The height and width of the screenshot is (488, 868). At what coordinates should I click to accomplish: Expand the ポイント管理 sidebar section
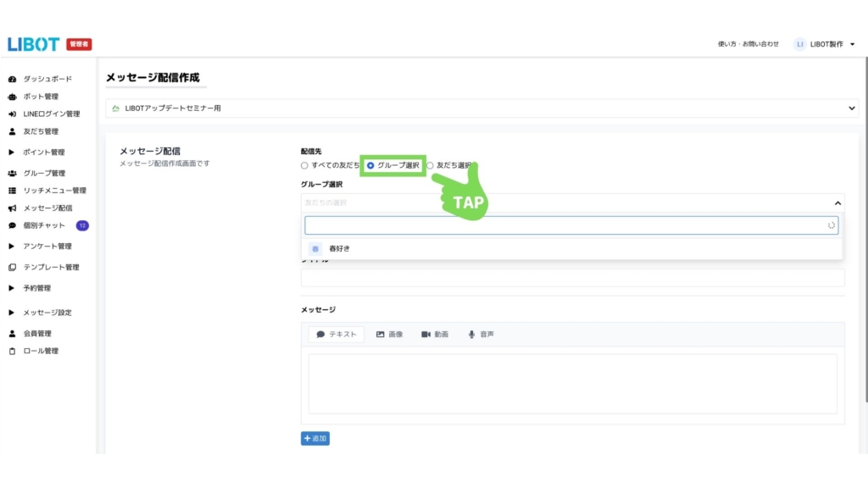point(12,152)
